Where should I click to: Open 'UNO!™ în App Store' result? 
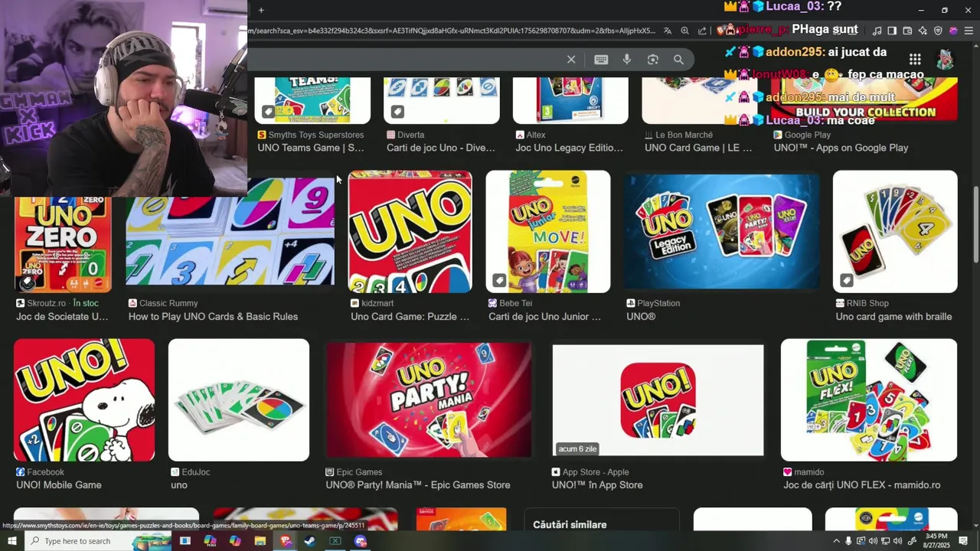(597, 484)
